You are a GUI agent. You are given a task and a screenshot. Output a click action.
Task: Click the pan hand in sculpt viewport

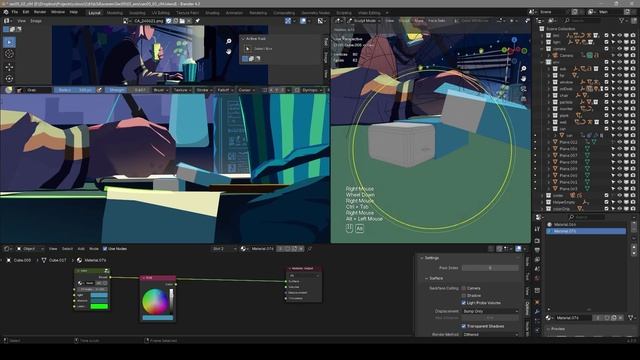524,78
